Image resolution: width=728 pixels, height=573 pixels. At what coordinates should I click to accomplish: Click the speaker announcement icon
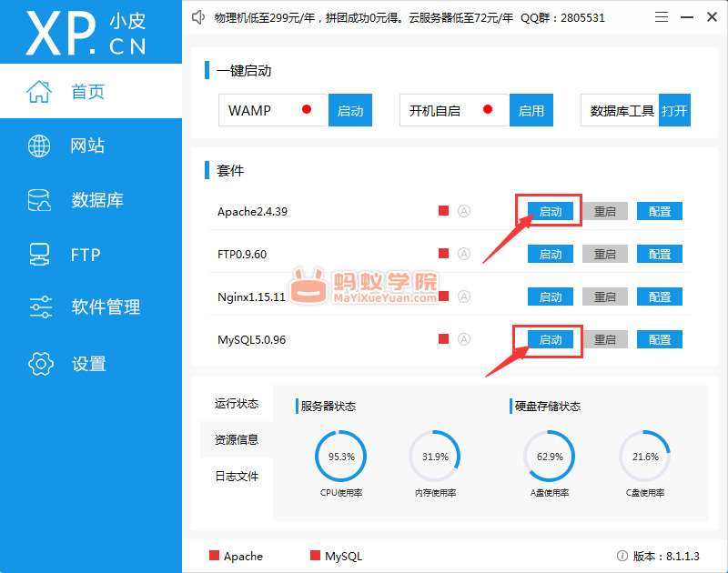click(198, 17)
